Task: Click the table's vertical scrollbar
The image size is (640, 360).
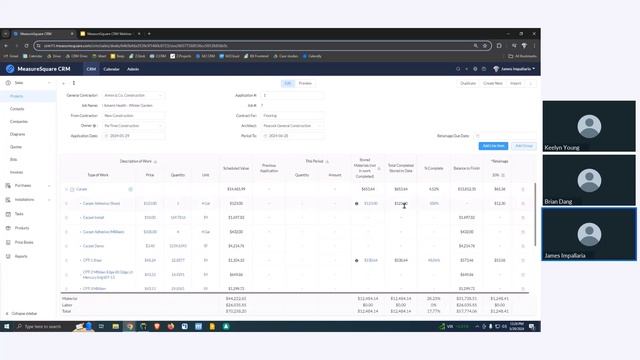Action: click(x=535, y=214)
